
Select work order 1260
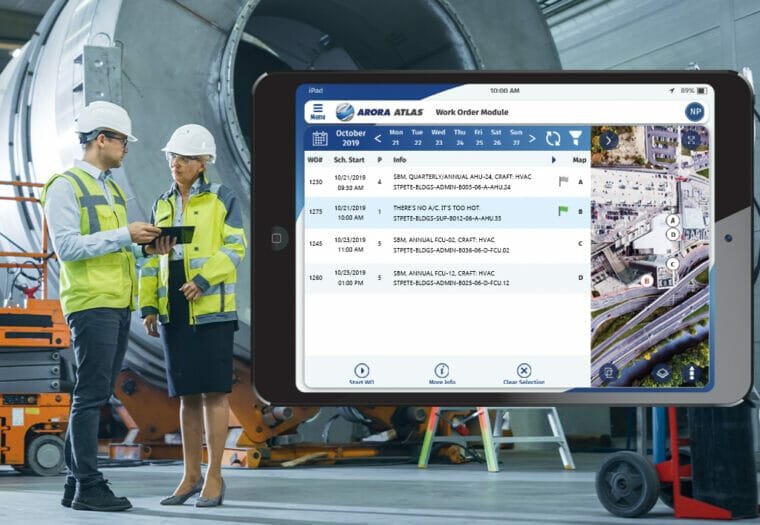click(447, 278)
